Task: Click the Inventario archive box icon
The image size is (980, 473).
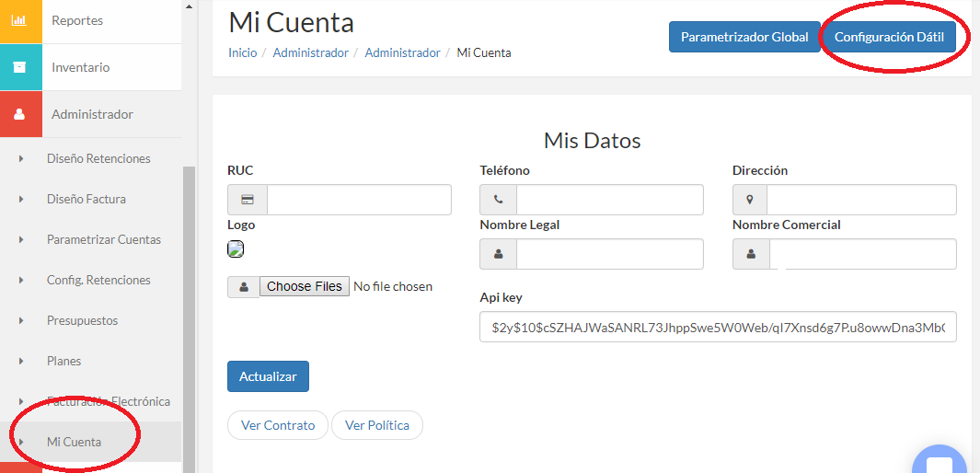Action: pos(19,67)
